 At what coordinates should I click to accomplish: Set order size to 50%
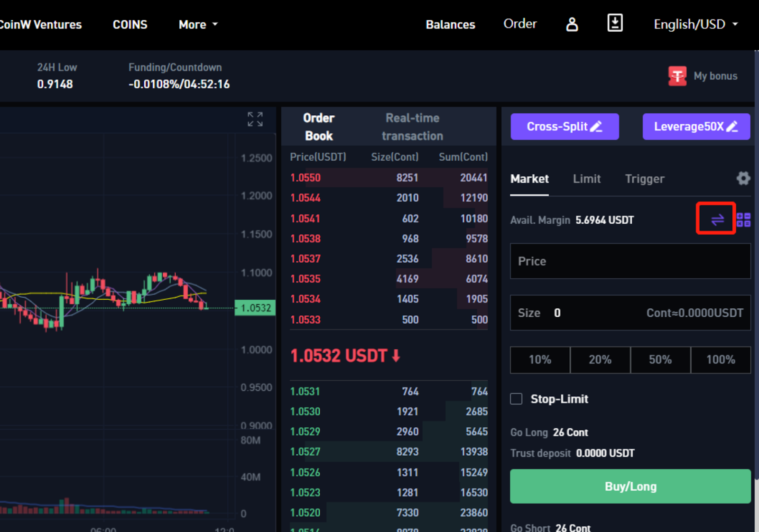(660, 360)
